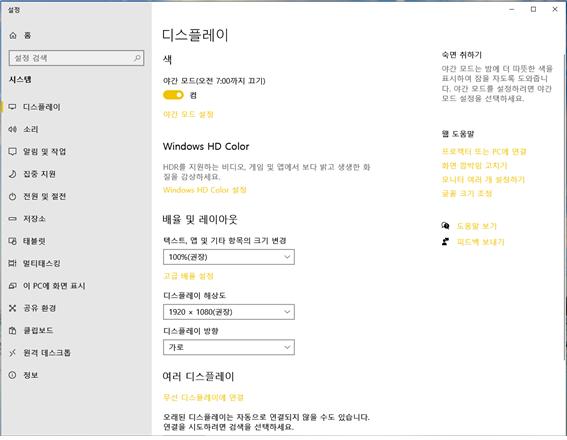Click the 디스플레이 monitor icon in sidebar
This screenshot has width=567, height=440.
[x=13, y=107]
